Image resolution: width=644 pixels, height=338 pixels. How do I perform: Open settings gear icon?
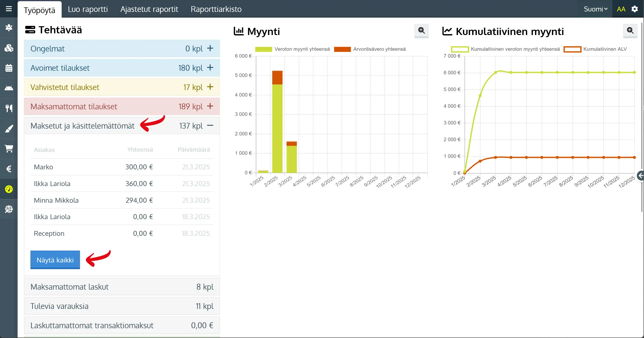point(634,9)
